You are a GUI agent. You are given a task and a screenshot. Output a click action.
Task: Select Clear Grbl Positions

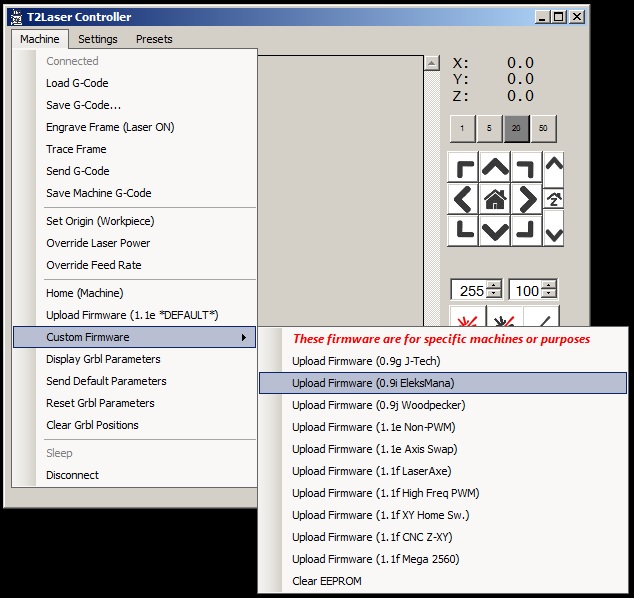point(134,425)
